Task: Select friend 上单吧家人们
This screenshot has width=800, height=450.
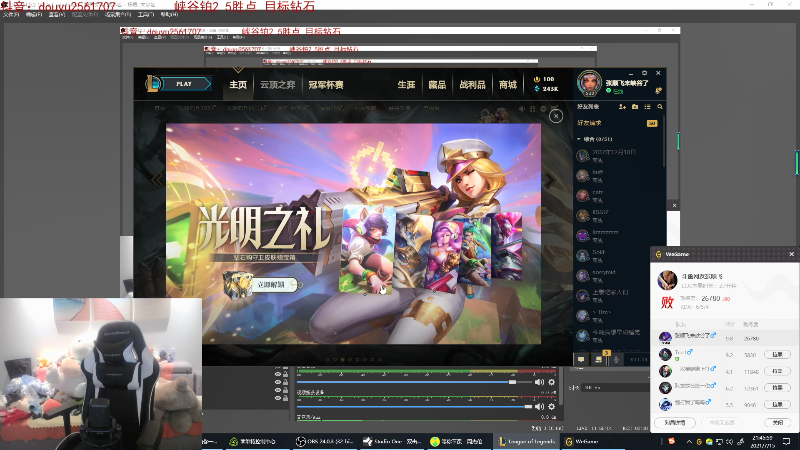Action: pos(618,295)
